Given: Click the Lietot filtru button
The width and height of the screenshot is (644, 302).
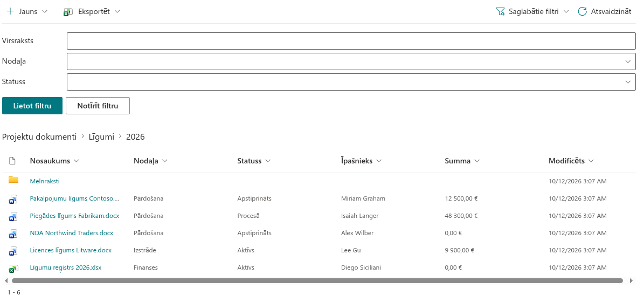Looking at the screenshot, I should [32, 106].
